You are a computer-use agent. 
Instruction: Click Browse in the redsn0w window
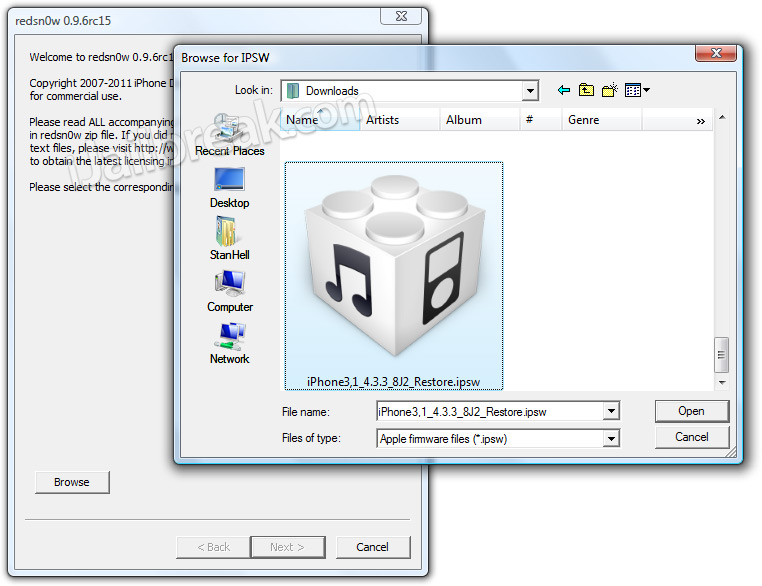coord(72,482)
